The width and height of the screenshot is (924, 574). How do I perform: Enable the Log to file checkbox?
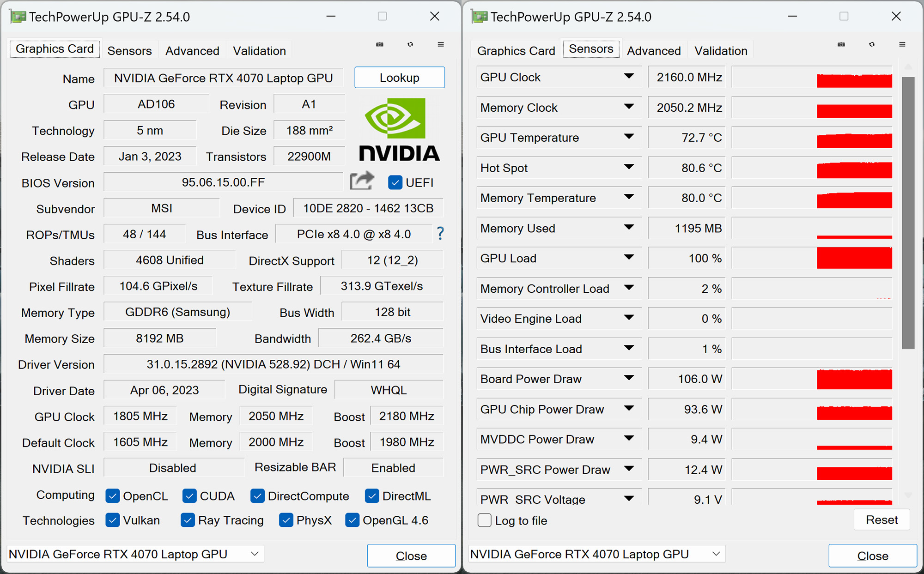pos(484,520)
